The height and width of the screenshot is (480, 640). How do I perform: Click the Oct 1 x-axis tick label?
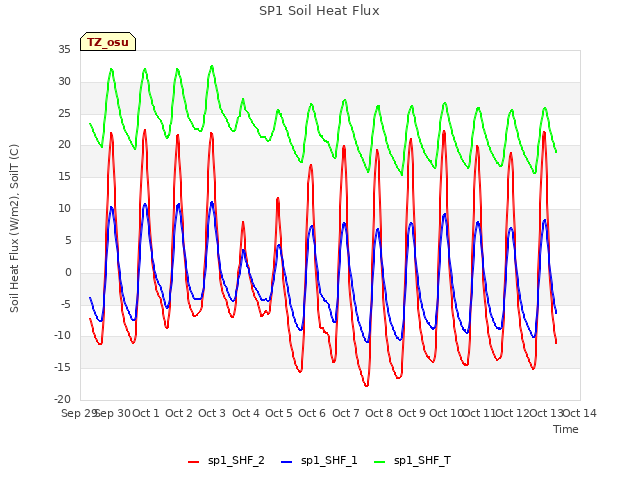tap(146, 413)
